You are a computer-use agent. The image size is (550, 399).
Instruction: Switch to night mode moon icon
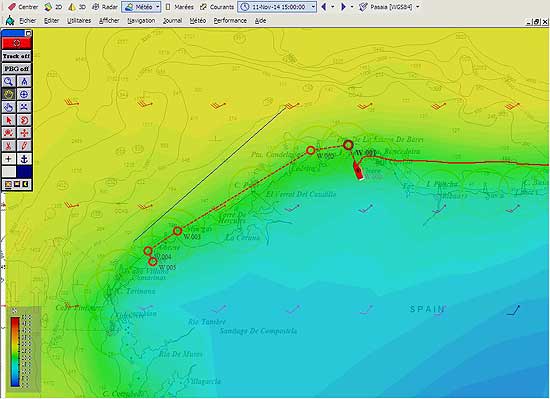click(26, 184)
